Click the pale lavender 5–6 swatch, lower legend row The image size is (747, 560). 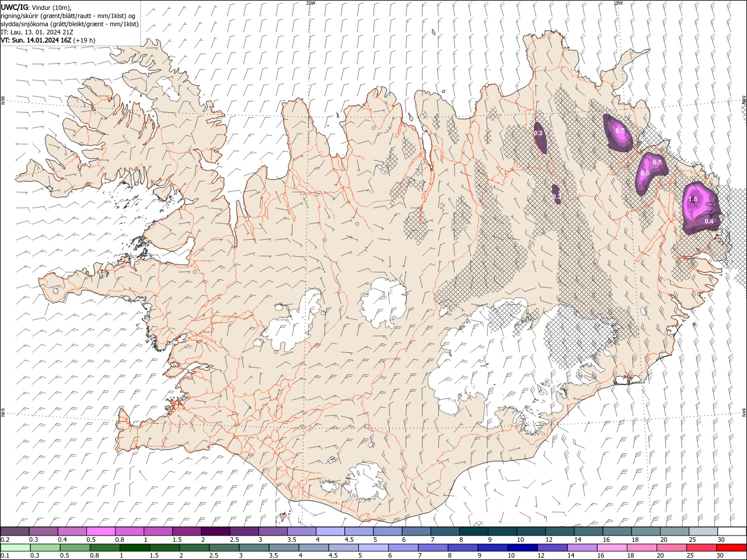coord(372,548)
